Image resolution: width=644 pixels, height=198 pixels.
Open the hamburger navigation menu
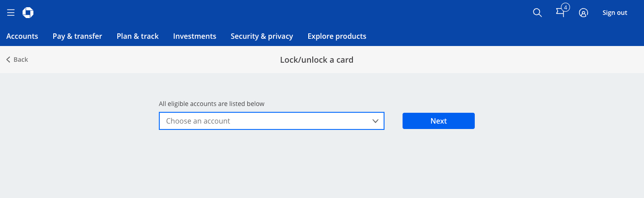[x=11, y=13]
